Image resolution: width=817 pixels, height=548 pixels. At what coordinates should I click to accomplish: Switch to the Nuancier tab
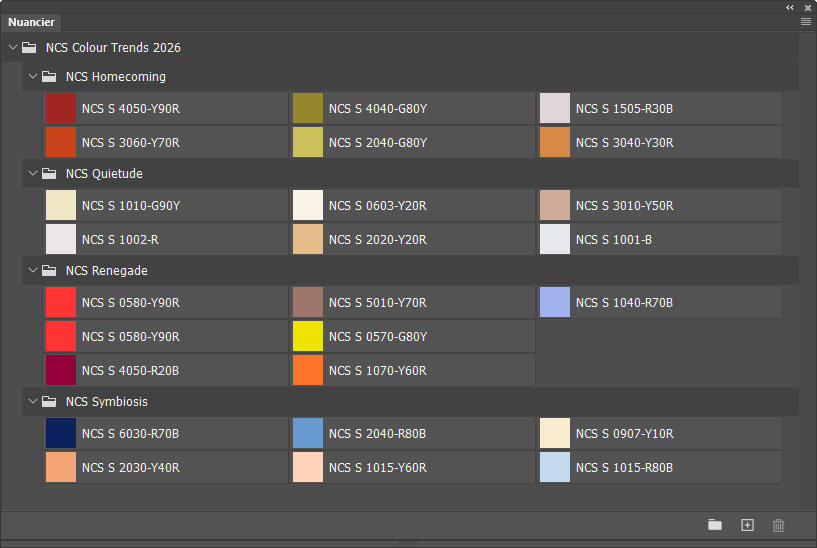point(31,22)
